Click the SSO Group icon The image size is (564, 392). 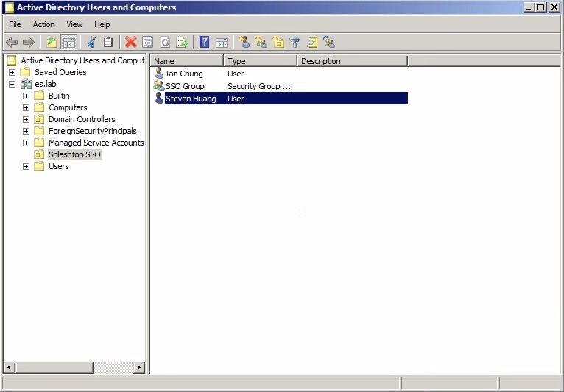pos(158,86)
